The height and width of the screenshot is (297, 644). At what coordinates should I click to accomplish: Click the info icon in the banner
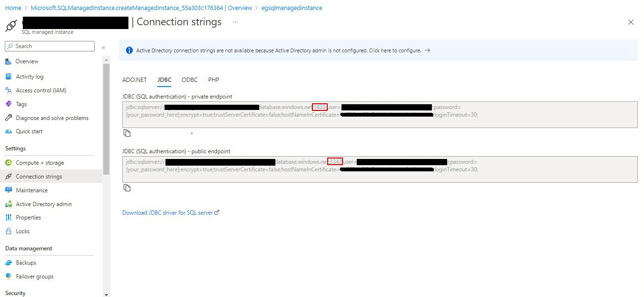tap(129, 50)
